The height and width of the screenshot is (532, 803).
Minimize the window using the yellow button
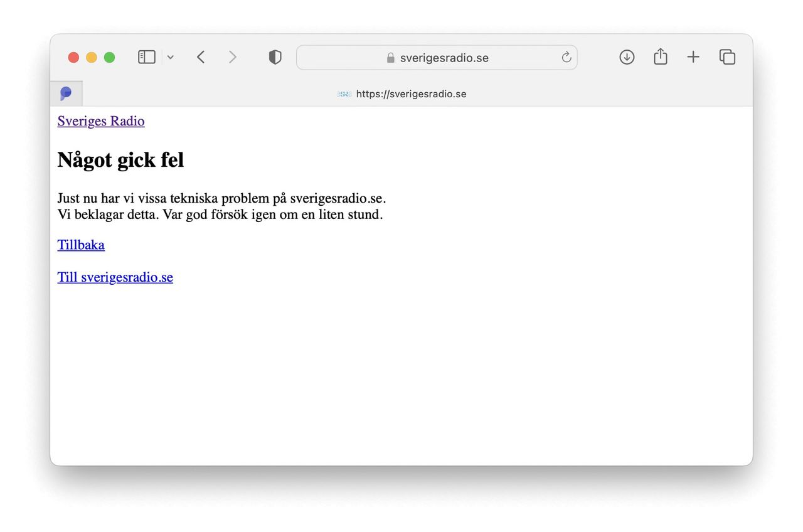92,58
